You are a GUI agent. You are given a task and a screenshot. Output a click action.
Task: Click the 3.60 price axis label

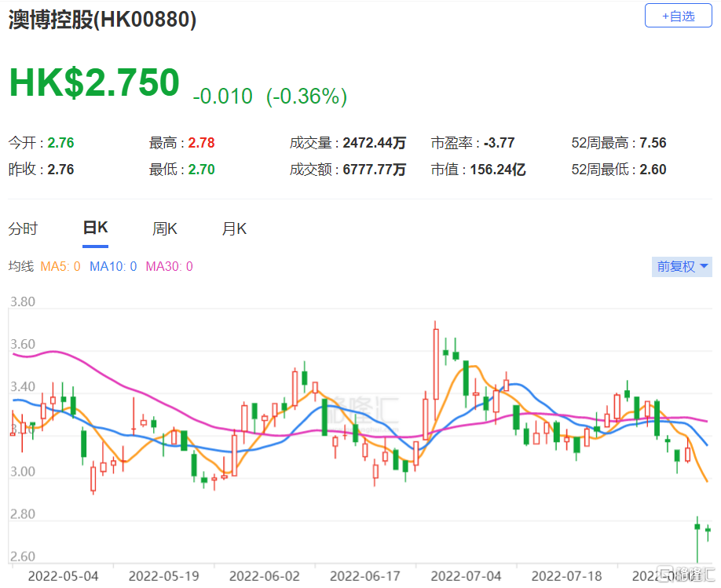(23, 344)
